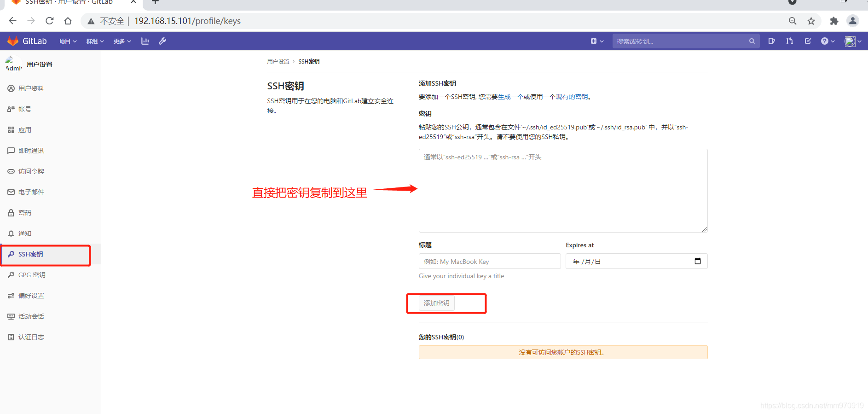Click the browser zoom magnifier icon

(x=793, y=21)
